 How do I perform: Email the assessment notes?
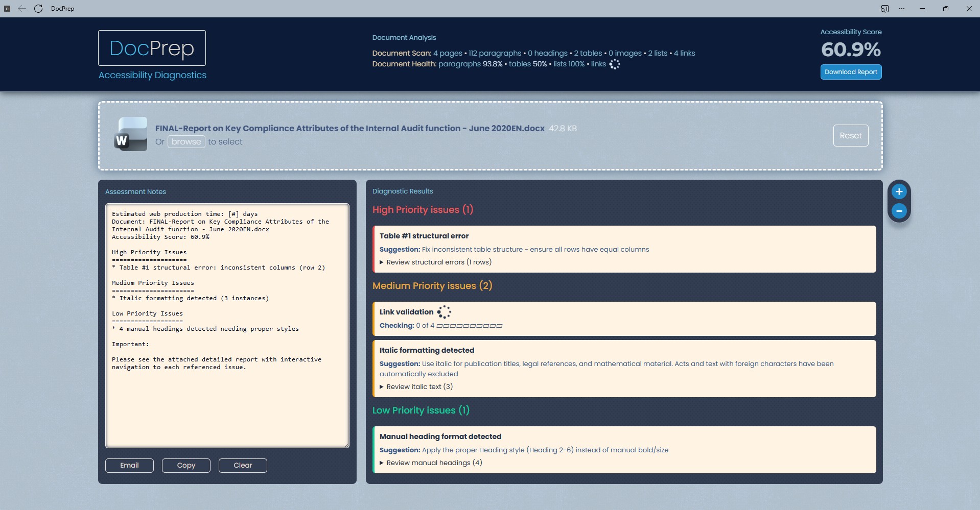pyautogui.click(x=129, y=466)
